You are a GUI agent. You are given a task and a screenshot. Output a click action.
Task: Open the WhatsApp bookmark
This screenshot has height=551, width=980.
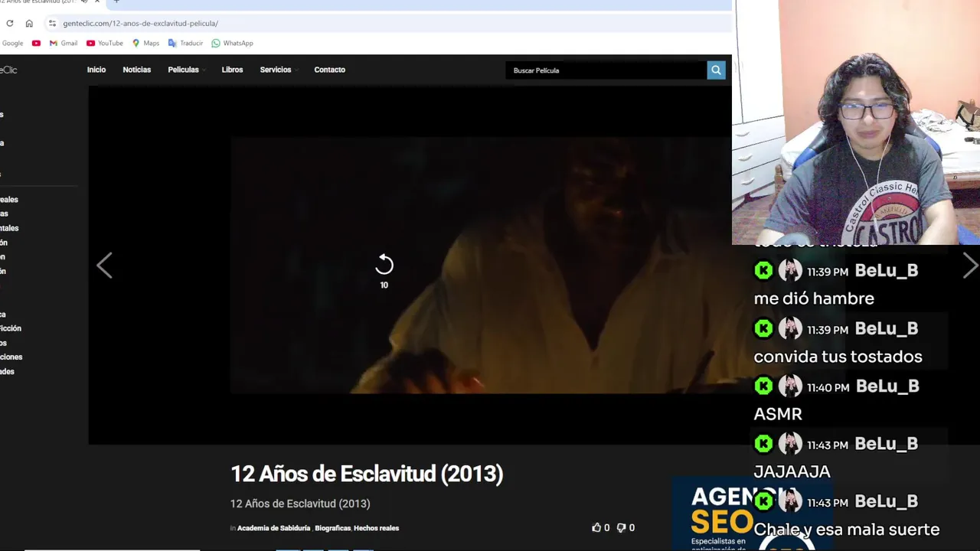click(232, 44)
